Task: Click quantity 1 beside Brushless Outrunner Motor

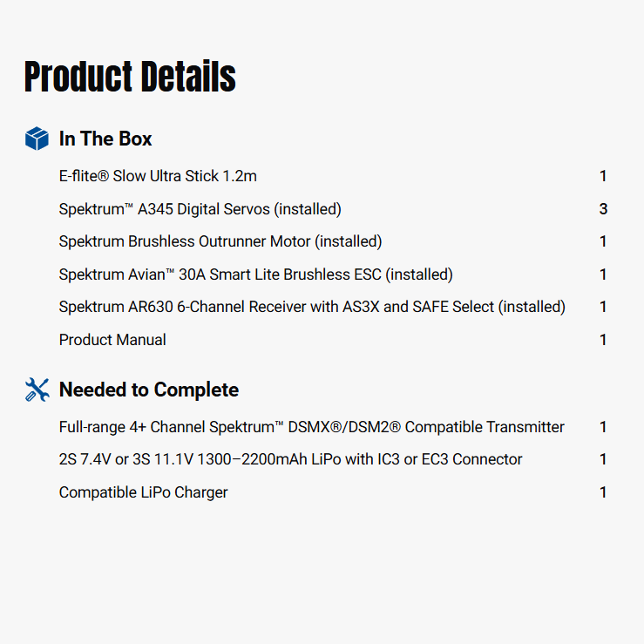Action: coord(603,241)
